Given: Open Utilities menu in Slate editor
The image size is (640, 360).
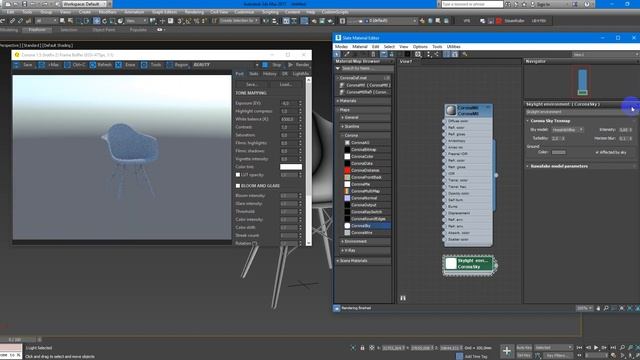Looking at the screenshot, I should pyautogui.click(x=453, y=47).
